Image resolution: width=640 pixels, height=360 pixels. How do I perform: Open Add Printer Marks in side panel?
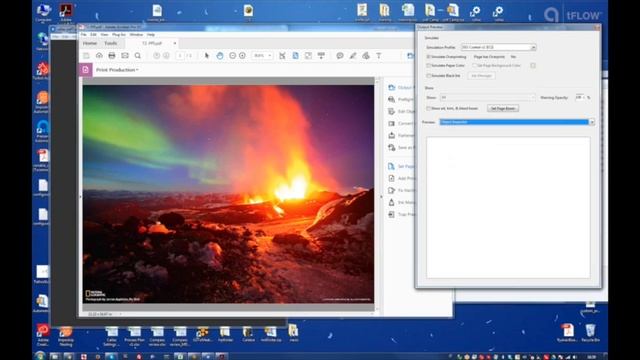pos(401,178)
